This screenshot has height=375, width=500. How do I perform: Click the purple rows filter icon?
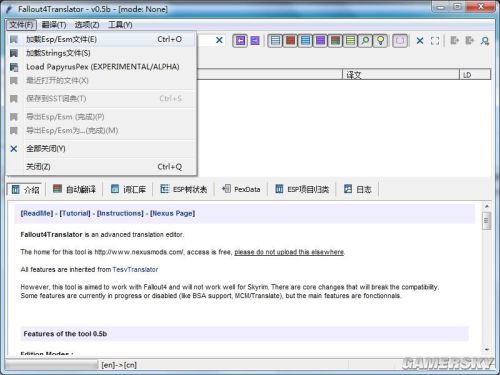[320, 41]
